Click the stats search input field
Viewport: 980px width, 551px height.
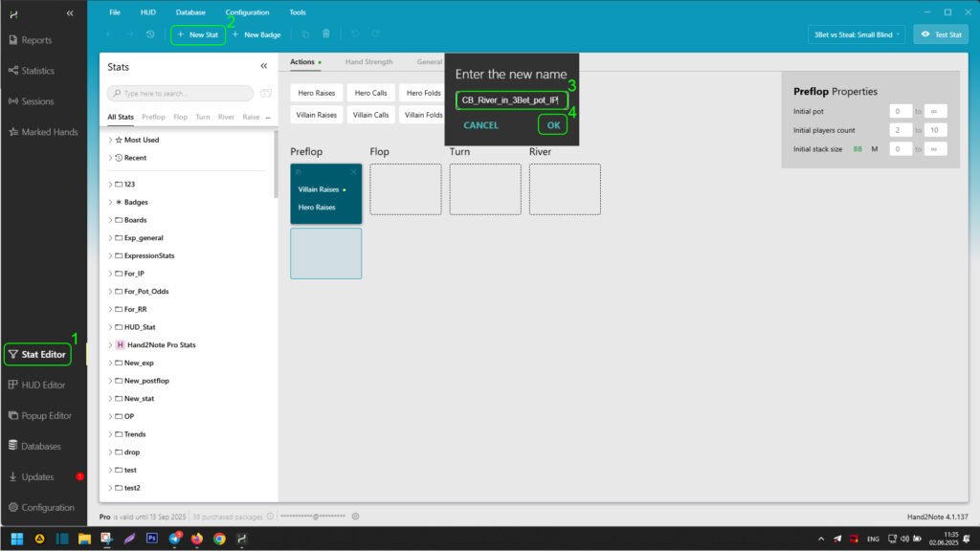tap(182, 94)
